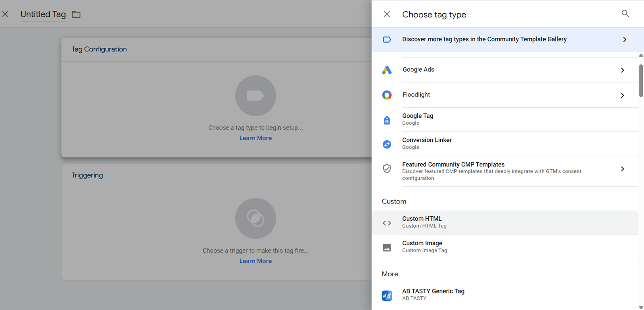
Task: Expand the Floodlight tag types
Action: coord(623,95)
